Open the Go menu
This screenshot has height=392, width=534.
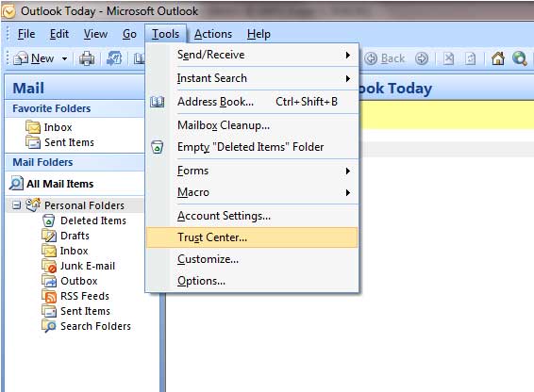[129, 34]
